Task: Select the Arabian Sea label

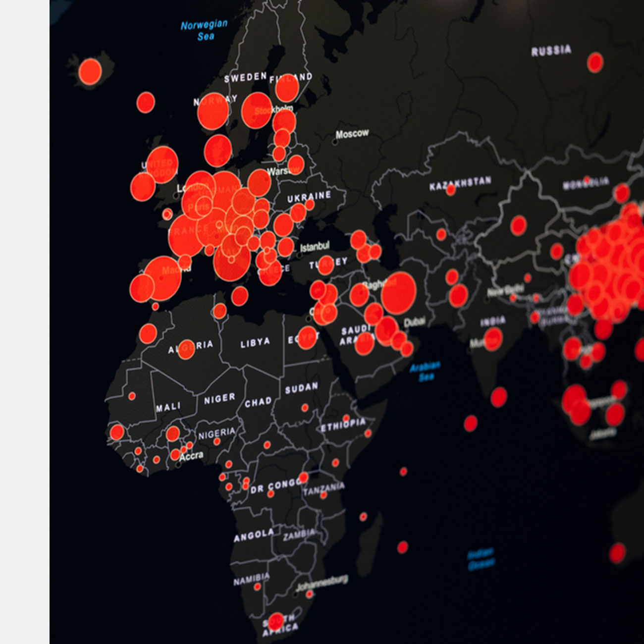Action: click(425, 371)
